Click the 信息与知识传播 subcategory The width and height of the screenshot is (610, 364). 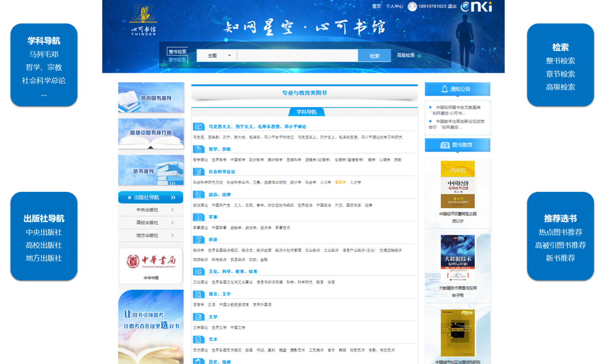(x=270, y=282)
